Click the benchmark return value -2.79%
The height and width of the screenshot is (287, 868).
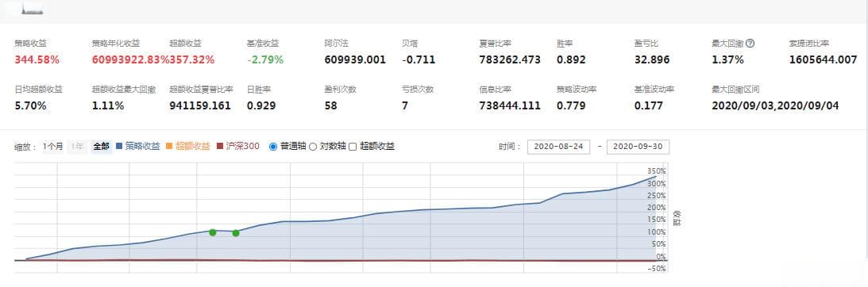(x=265, y=59)
